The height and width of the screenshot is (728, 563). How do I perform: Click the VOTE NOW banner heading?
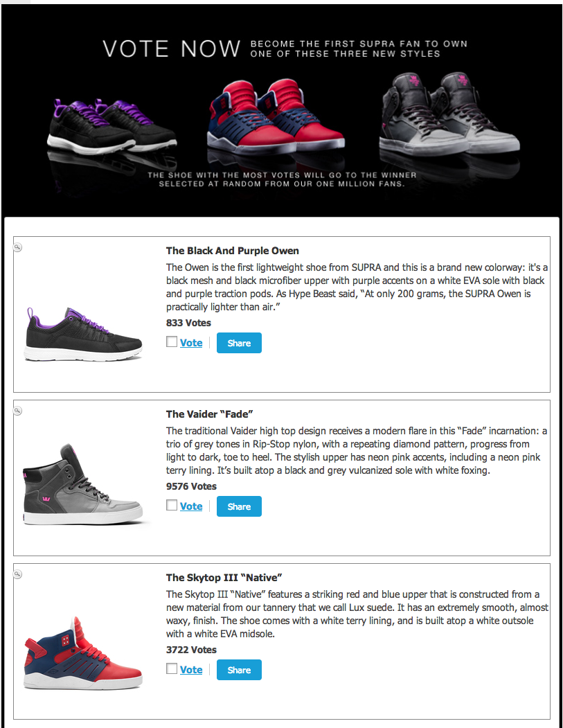pyautogui.click(x=172, y=48)
